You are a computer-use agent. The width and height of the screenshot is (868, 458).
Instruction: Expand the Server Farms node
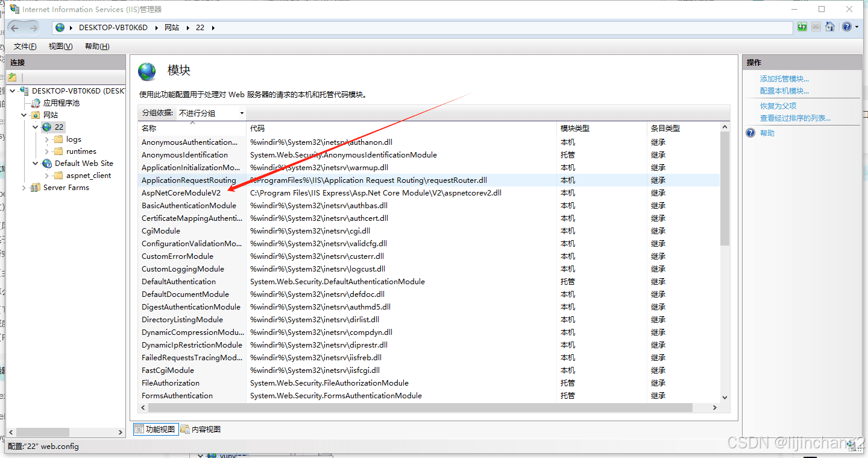(24, 188)
